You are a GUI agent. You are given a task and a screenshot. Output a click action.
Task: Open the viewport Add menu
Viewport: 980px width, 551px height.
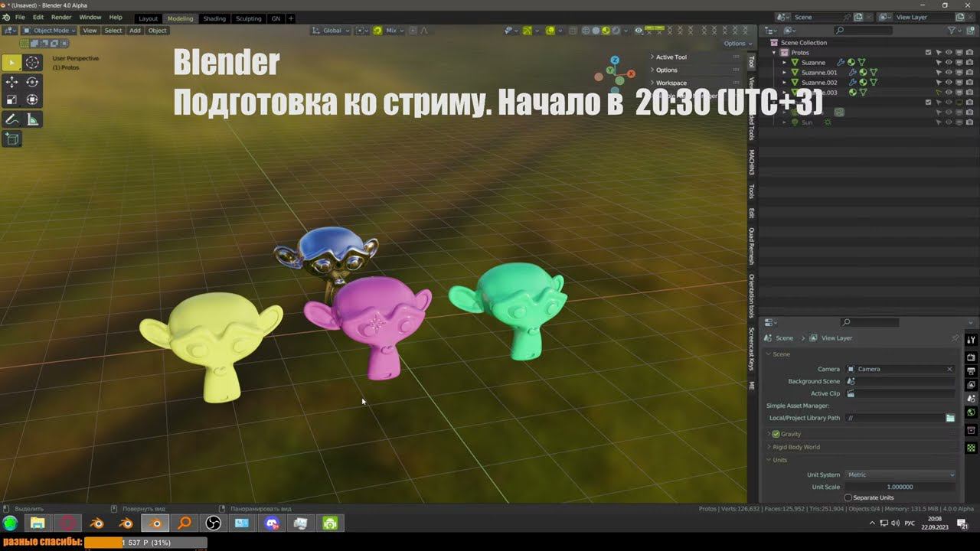(x=135, y=31)
